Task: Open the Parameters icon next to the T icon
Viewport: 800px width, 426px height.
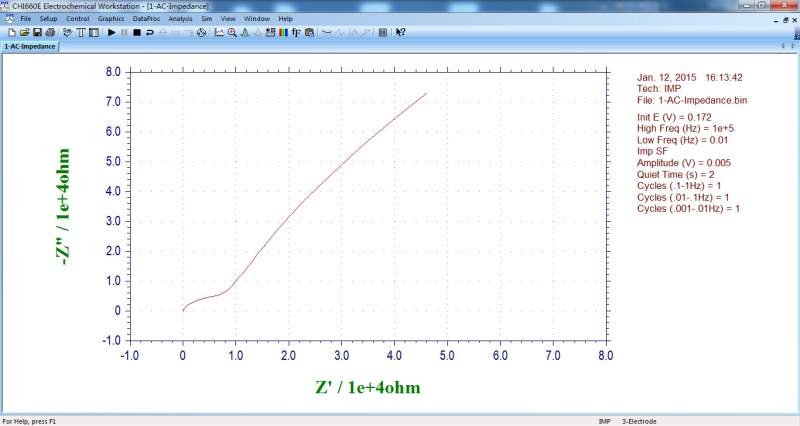Action: [94, 32]
